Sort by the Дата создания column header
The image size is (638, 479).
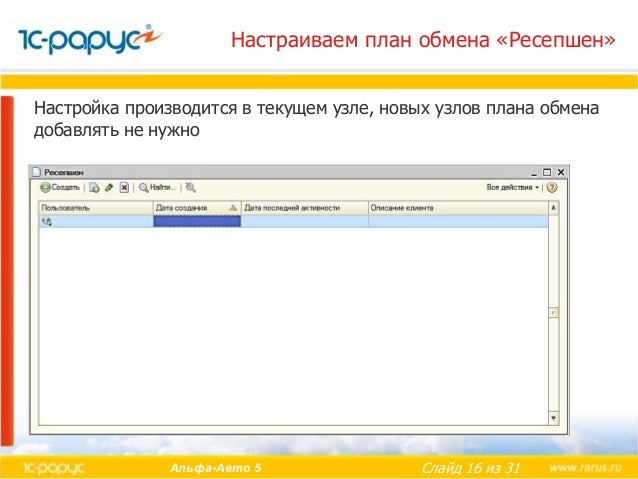[197, 208]
